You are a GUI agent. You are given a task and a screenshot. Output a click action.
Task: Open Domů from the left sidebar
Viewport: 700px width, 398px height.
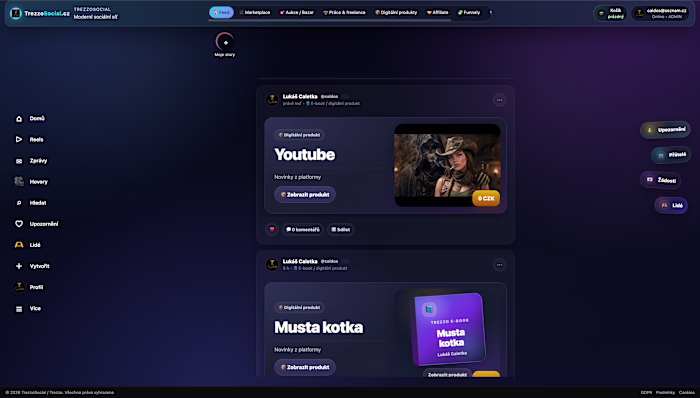point(30,119)
